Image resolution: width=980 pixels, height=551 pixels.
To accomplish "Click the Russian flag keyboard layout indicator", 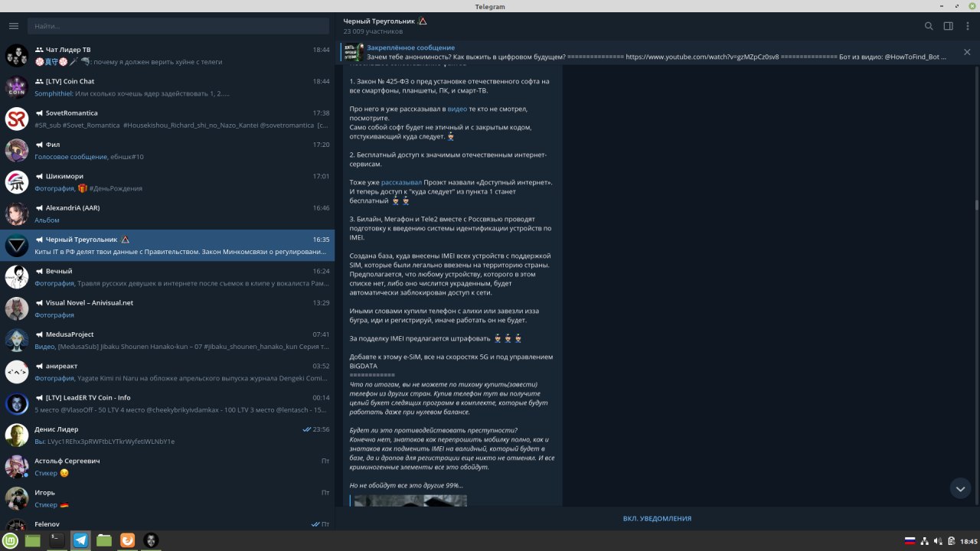I will [910, 541].
